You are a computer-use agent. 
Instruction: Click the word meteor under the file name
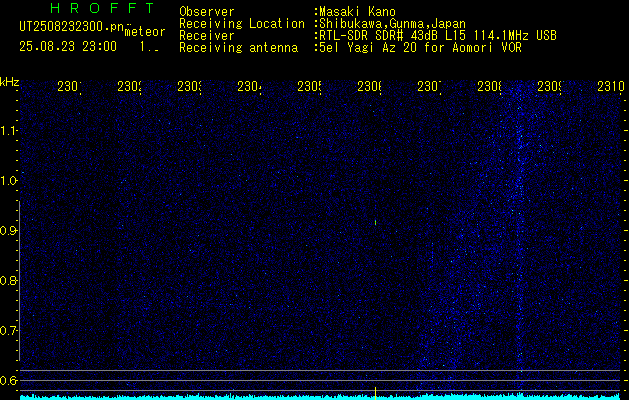(145, 32)
